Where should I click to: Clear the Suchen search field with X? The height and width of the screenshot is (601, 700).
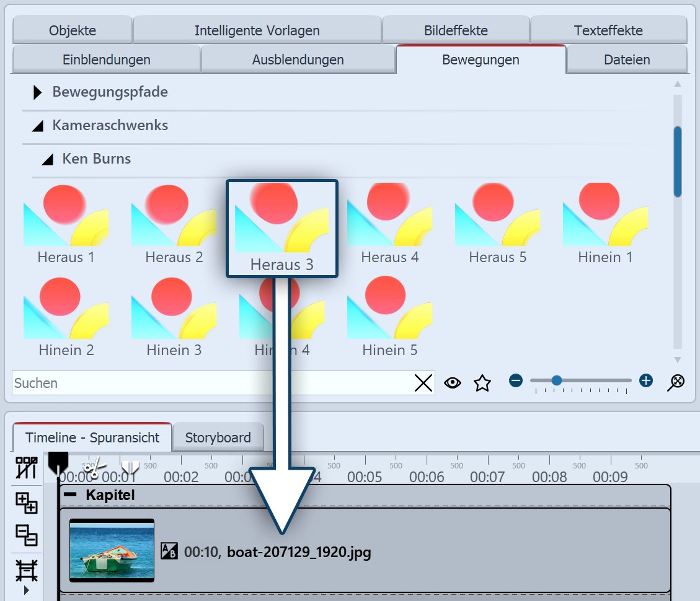coord(423,383)
